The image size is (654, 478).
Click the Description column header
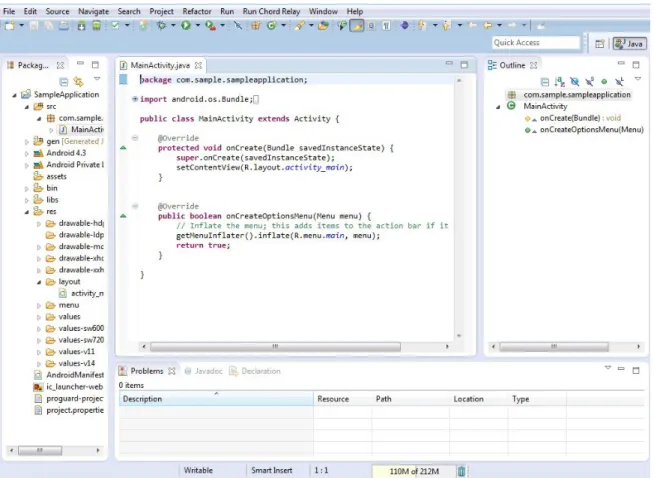click(216, 399)
